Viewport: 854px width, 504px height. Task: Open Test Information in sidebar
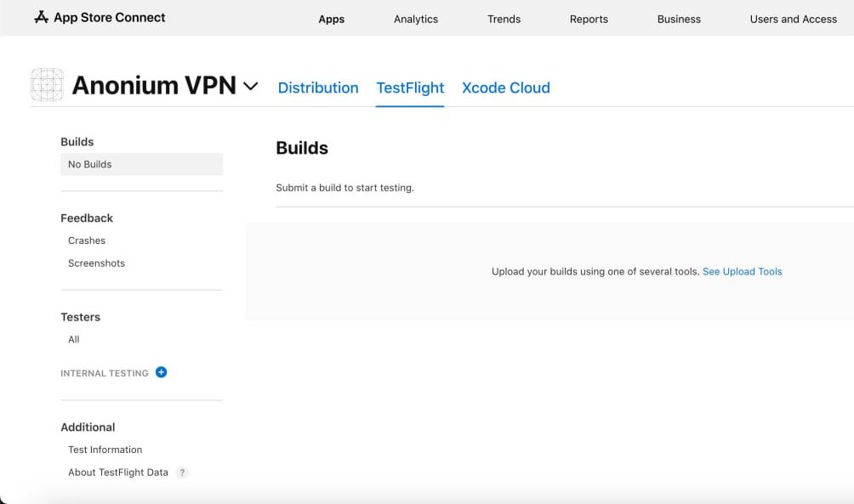click(x=105, y=450)
